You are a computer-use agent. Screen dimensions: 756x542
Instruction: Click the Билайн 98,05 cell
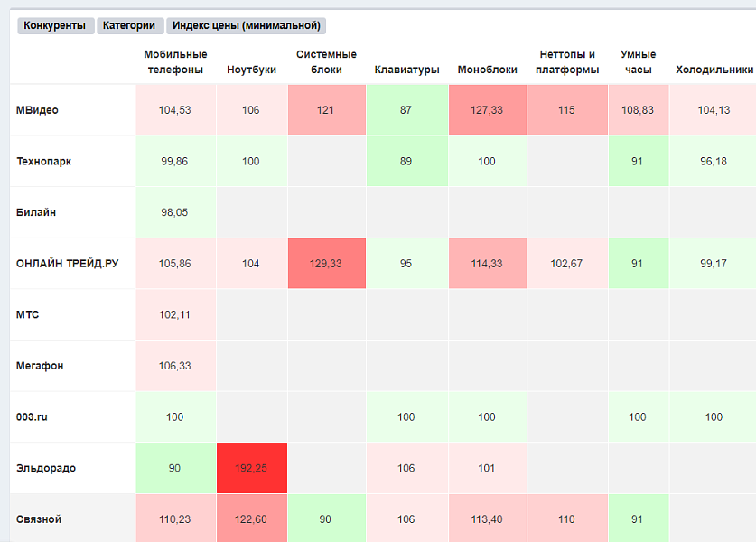pos(175,212)
